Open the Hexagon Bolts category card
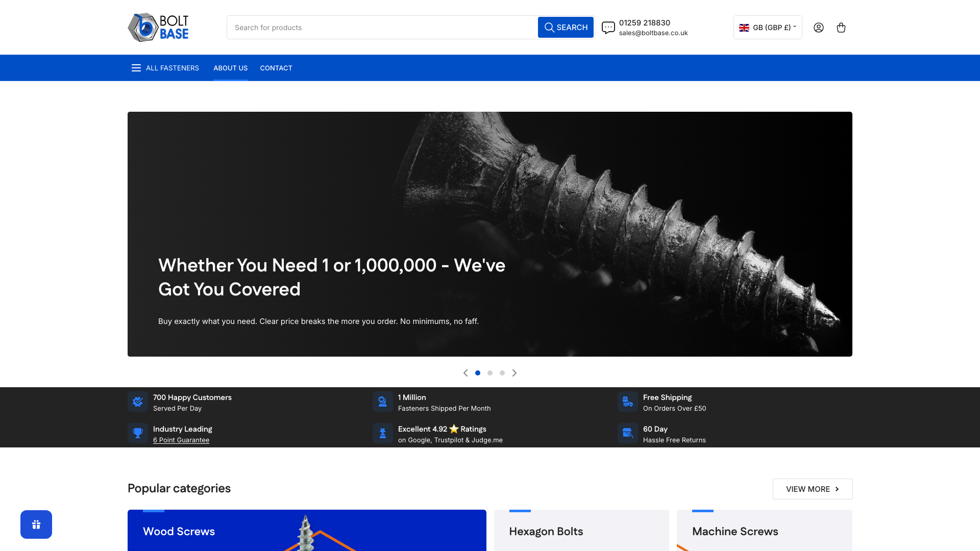Viewport: 980px width, 551px height. (581, 531)
